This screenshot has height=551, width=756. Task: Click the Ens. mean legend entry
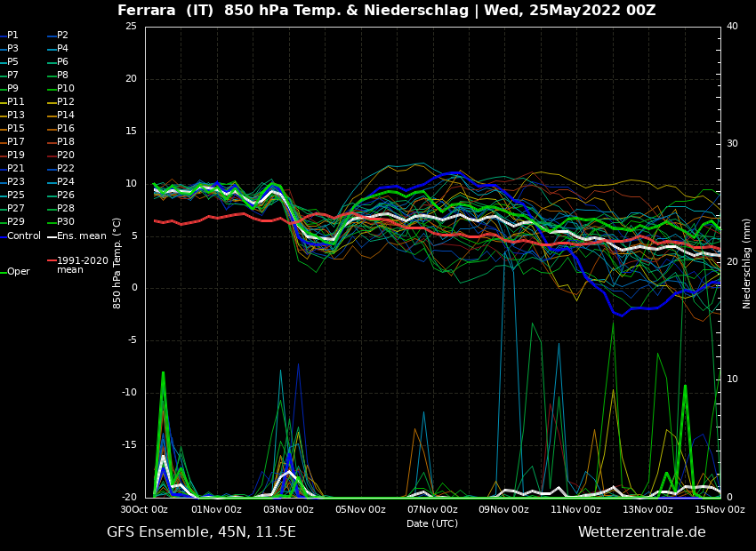click(82, 236)
